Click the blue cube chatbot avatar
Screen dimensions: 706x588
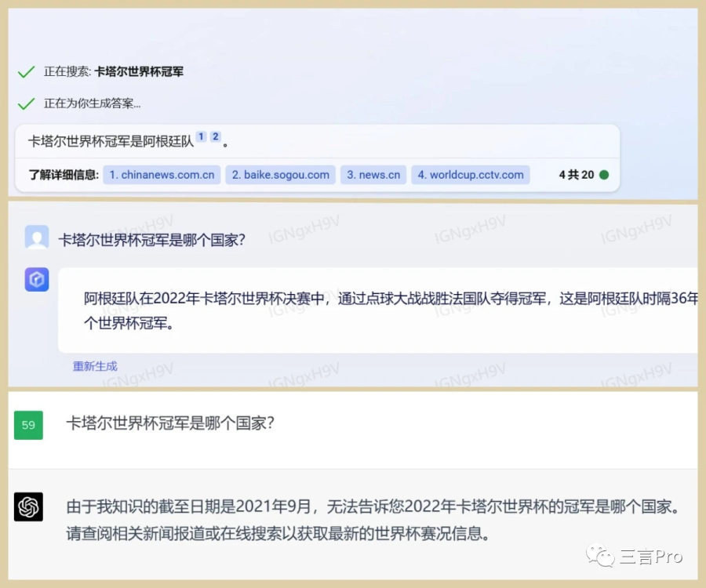[36, 279]
